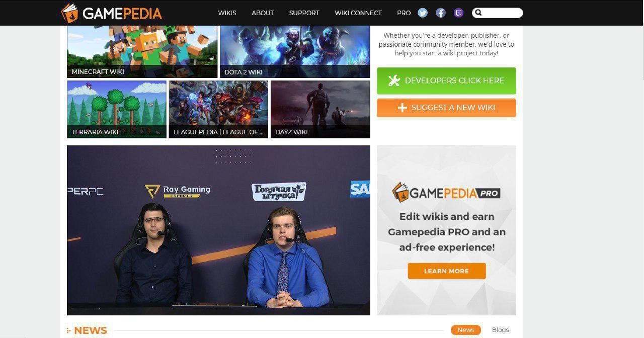Click 'Edit wikis and earn' ad text
This screenshot has width=644, height=338.
click(x=447, y=217)
